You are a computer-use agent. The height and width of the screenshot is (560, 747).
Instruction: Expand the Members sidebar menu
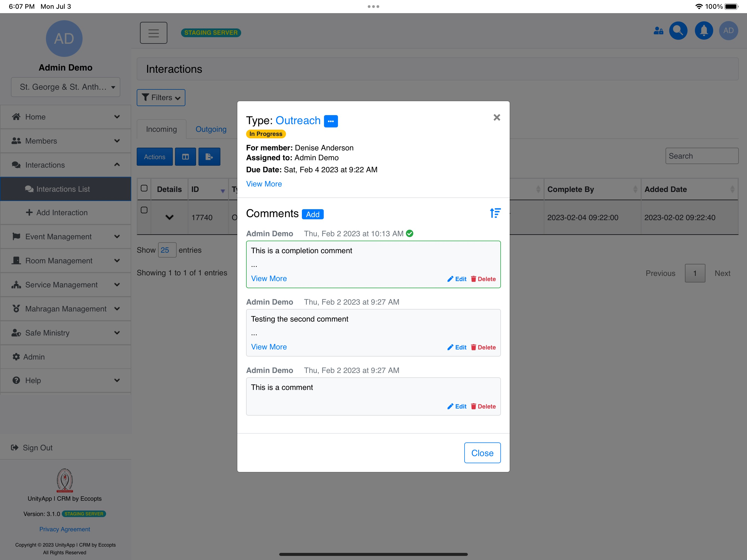(x=66, y=141)
